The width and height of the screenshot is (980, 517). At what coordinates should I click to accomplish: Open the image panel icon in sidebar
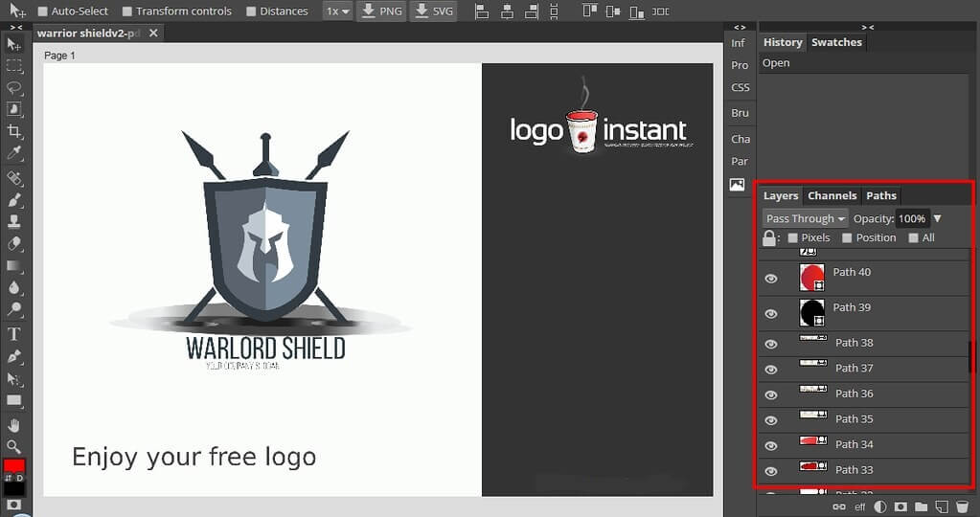(x=738, y=185)
